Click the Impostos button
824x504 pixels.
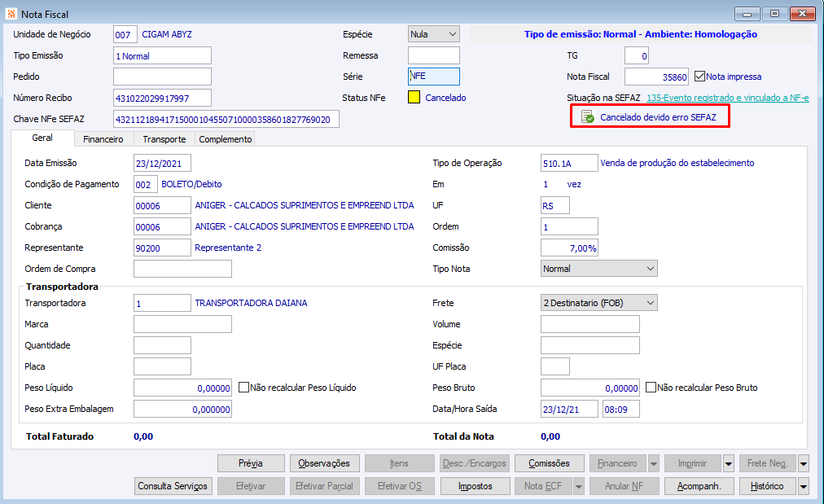pos(475,486)
